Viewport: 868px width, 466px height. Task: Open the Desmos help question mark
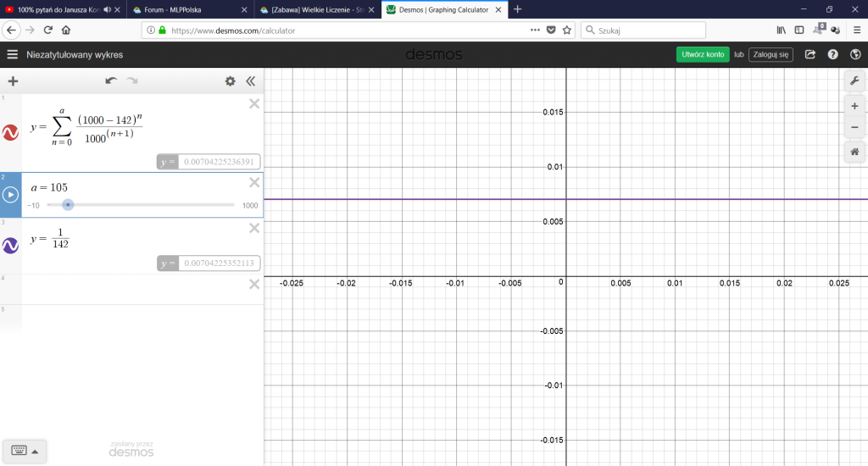point(832,54)
